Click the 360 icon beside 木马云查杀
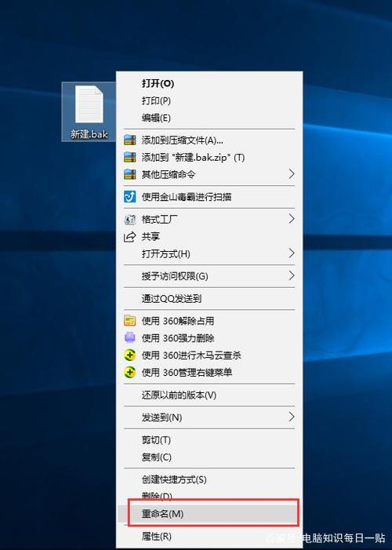The height and width of the screenshot is (550, 392). [x=129, y=355]
